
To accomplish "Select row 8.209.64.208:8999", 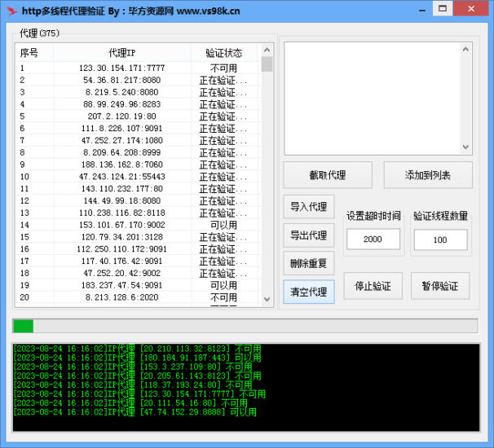I will pos(139,152).
